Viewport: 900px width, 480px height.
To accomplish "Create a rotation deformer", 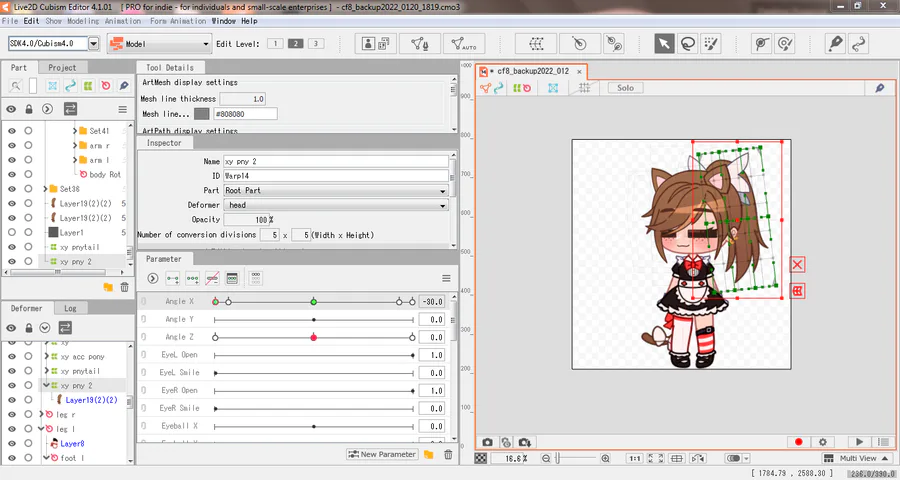I will pyautogui.click(x=580, y=44).
